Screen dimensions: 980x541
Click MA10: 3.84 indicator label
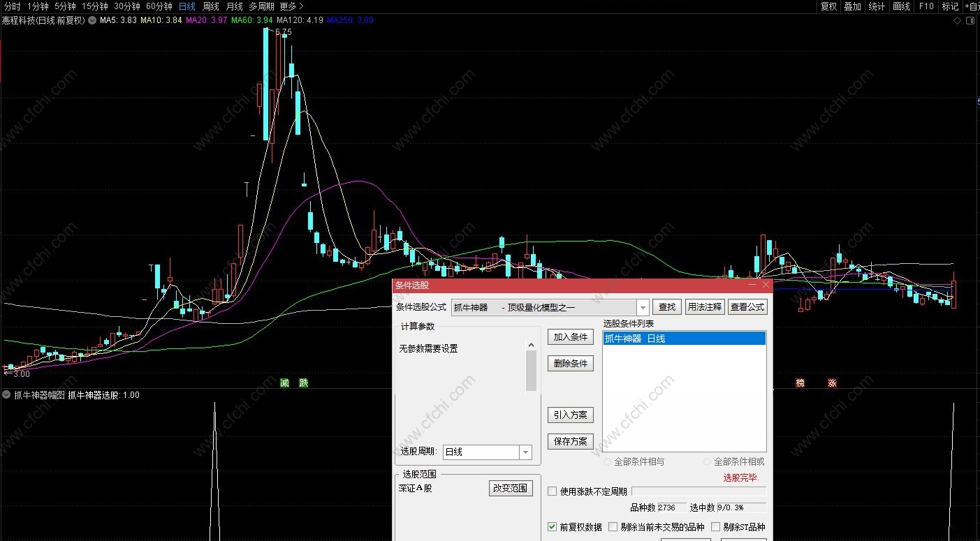click(161, 20)
